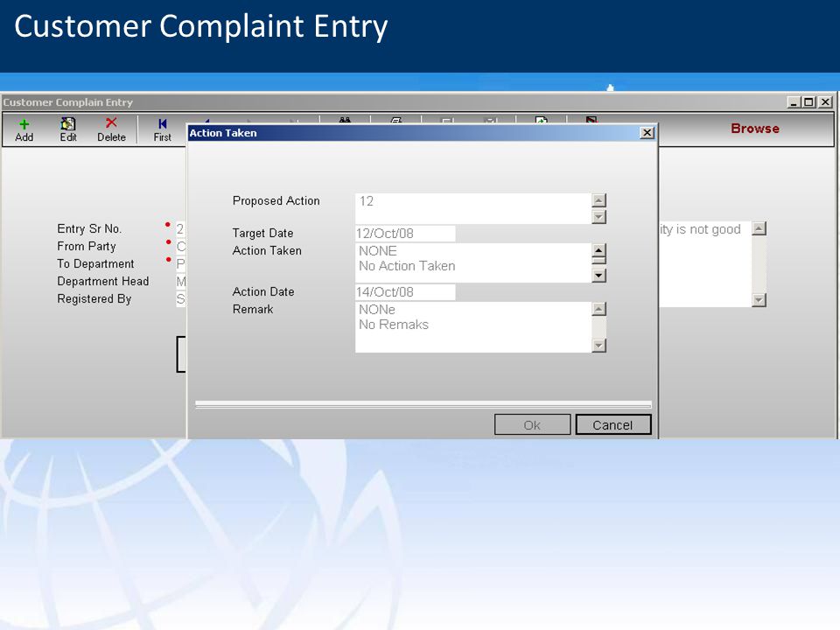
Task: Click the Add record toolbar icon
Action: tap(24, 129)
